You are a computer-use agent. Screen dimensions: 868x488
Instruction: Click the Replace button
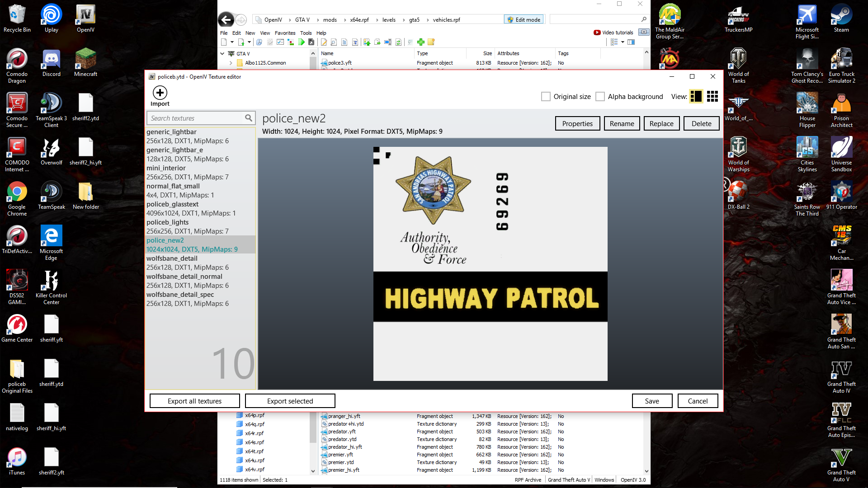(661, 123)
